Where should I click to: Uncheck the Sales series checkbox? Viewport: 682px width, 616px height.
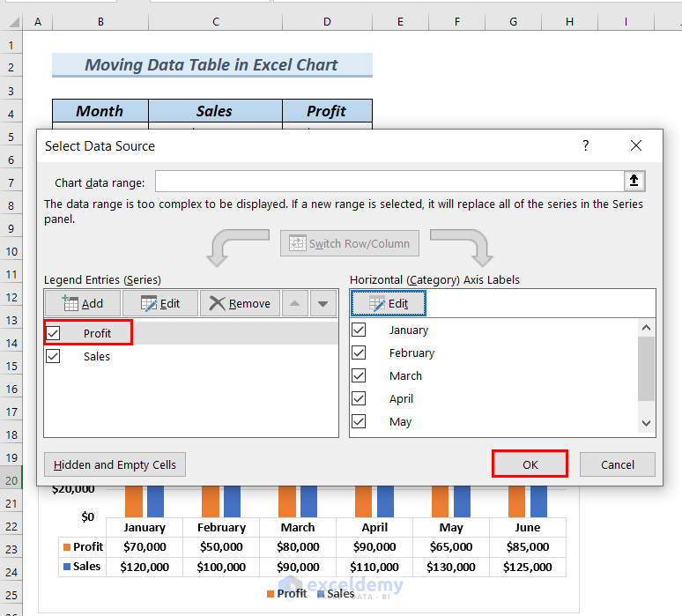click(54, 356)
